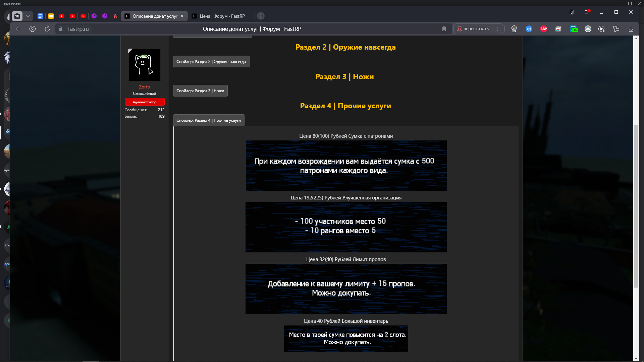
Task: Click the Администратор badge
Action: pyautogui.click(x=145, y=102)
